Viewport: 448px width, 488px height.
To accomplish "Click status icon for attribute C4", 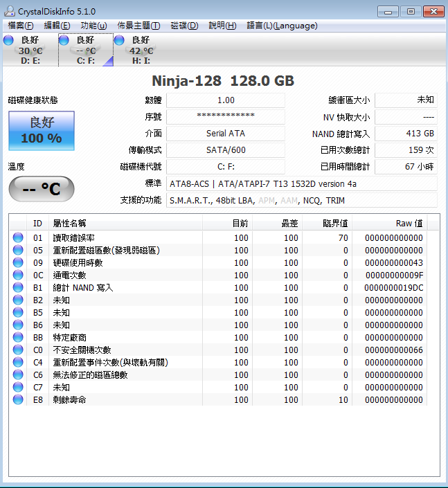I will coord(18,362).
